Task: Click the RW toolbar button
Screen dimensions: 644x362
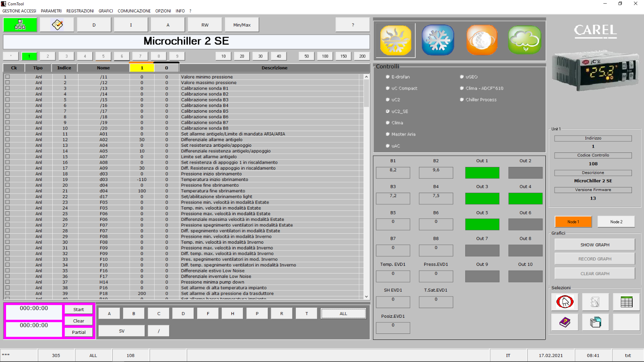Action: (x=205, y=25)
